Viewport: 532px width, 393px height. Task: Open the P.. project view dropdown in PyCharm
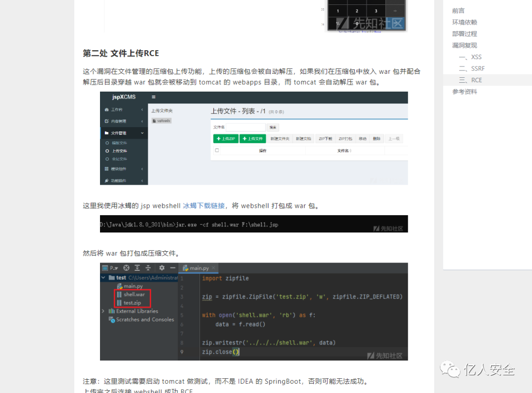114,268
